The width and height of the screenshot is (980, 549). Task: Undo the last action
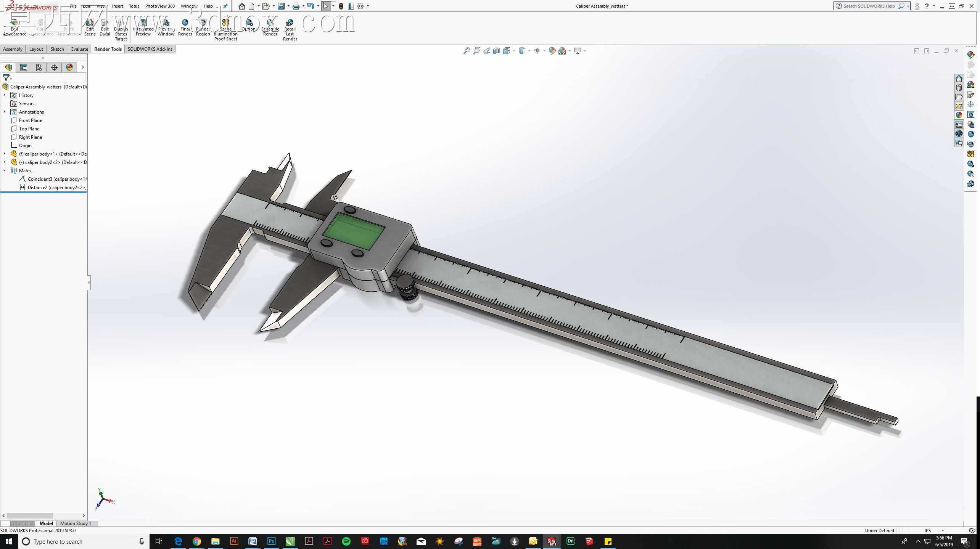pos(311,6)
